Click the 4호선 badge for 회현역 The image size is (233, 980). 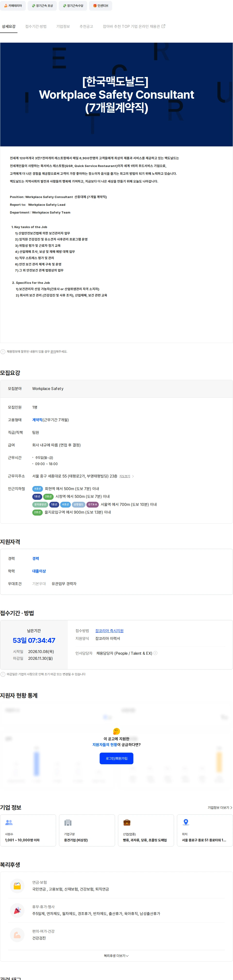point(37,489)
